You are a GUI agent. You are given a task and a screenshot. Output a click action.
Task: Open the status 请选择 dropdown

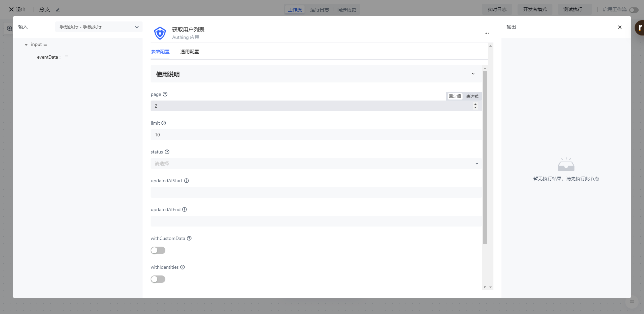316,164
